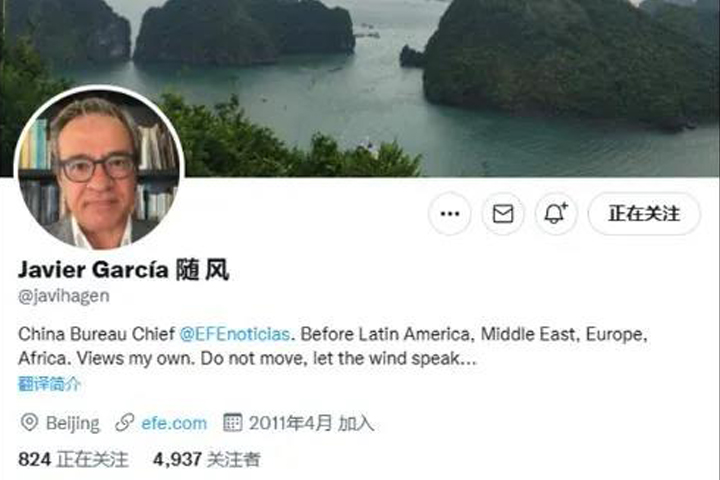Screen dimensions: 720x480
Task: Click the chain link icon beside efe.com
Action: pos(124,423)
